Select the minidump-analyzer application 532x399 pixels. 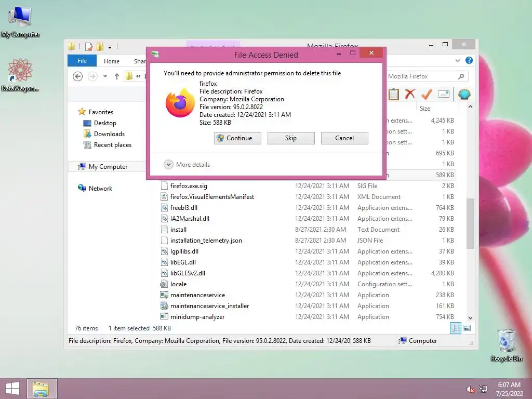[308, 317]
